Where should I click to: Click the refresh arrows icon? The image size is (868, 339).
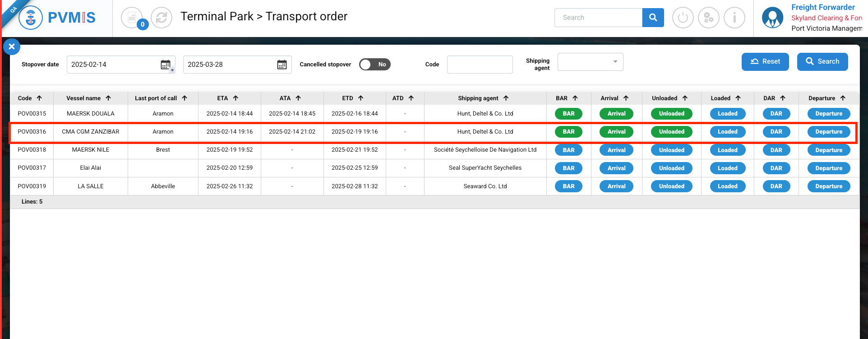click(162, 18)
